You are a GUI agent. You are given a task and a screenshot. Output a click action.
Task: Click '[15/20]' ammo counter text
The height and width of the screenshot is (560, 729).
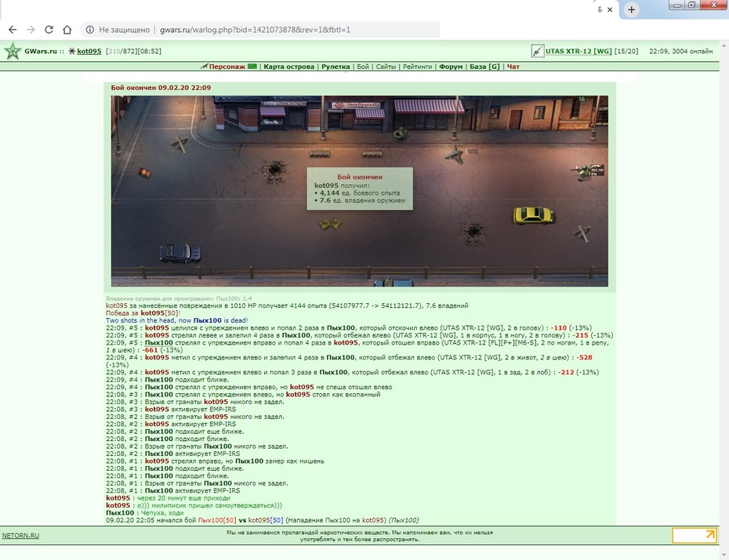pos(626,51)
